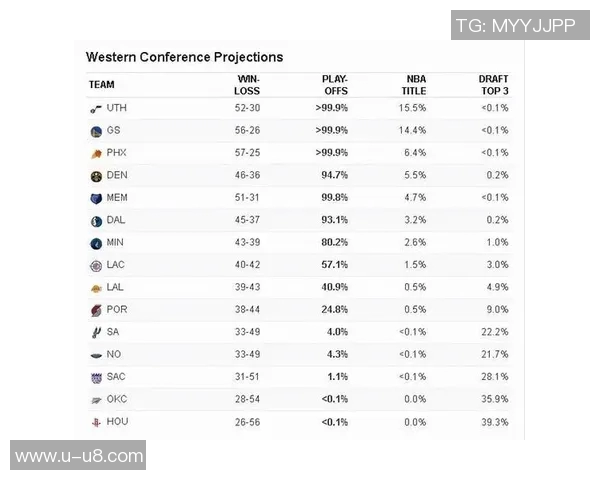Select the Trail Blazers logo icon
This screenshot has height=480, width=600.
click(x=96, y=310)
